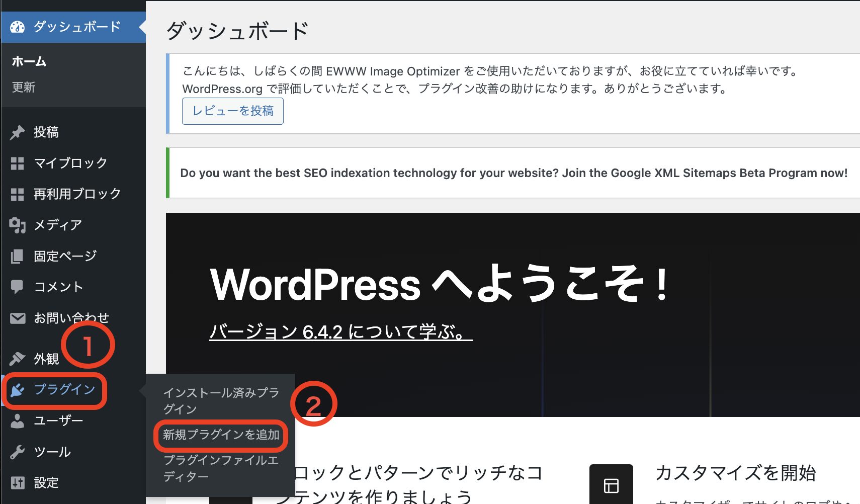
Task: Open the お問い合わせ menu
Action: (x=73, y=318)
